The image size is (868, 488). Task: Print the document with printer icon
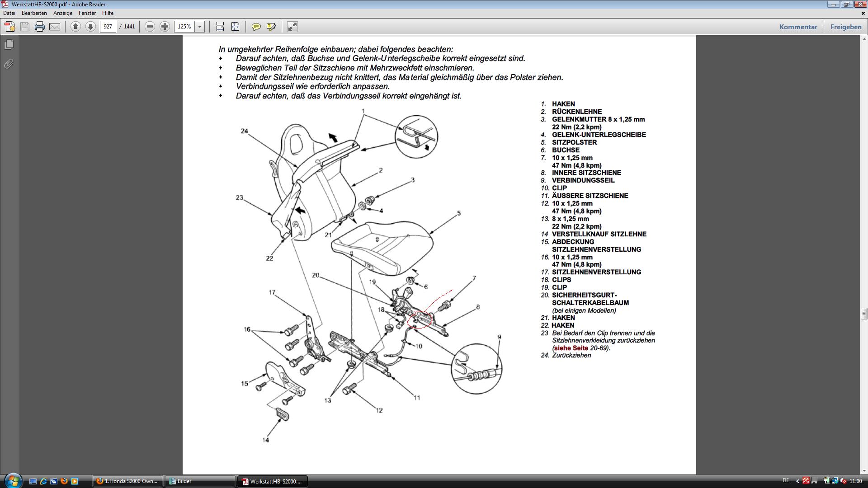40,27
